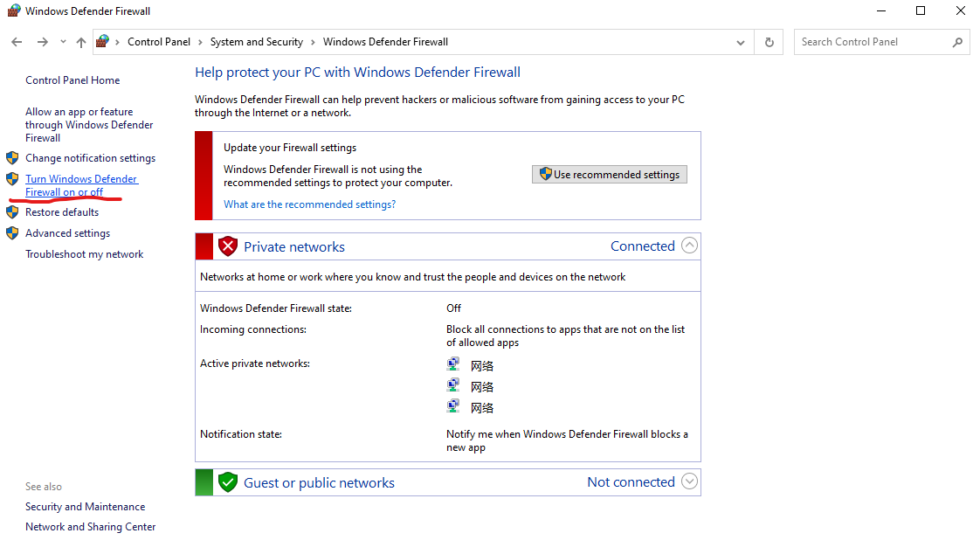Expand the Guest or public networks chevron
This screenshot has height=547, width=980.
point(689,481)
